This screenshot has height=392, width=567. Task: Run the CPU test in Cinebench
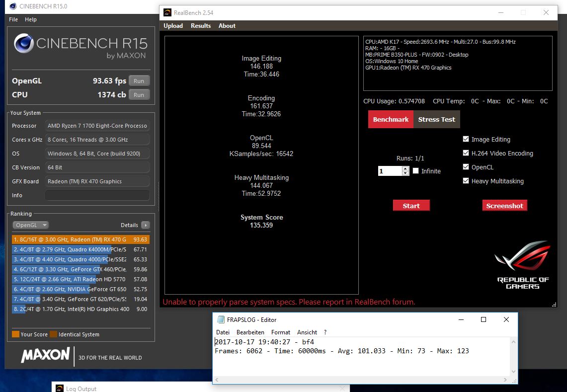[139, 95]
